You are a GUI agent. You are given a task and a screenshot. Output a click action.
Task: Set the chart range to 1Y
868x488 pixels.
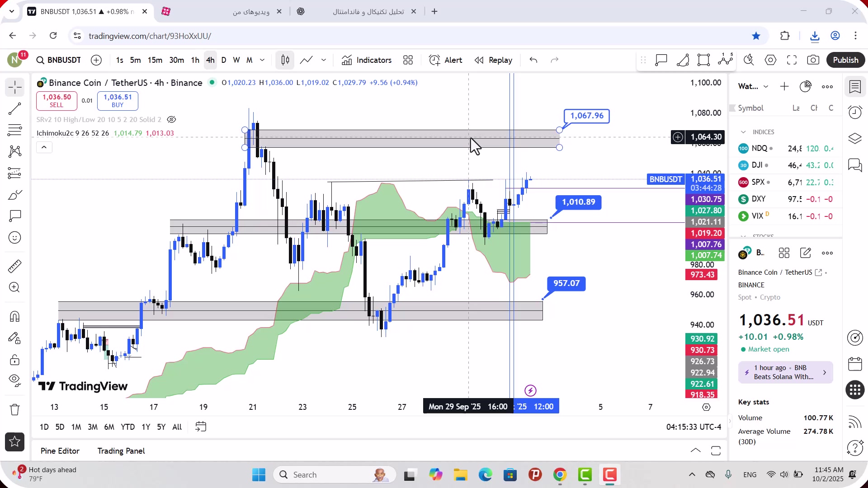(x=146, y=427)
